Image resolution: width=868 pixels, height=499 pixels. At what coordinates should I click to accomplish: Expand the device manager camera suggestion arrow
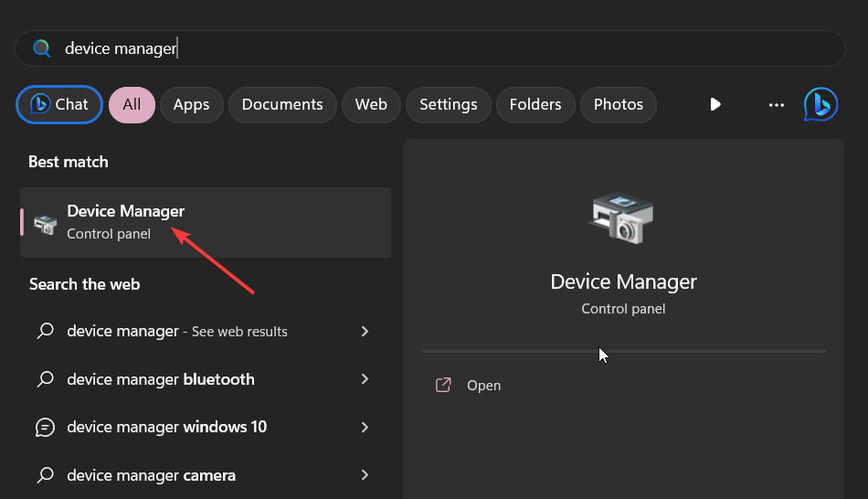pos(365,474)
